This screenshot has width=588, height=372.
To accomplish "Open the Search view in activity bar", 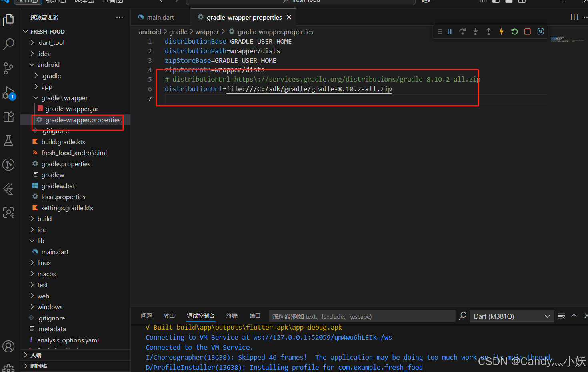I will pyautogui.click(x=8, y=44).
